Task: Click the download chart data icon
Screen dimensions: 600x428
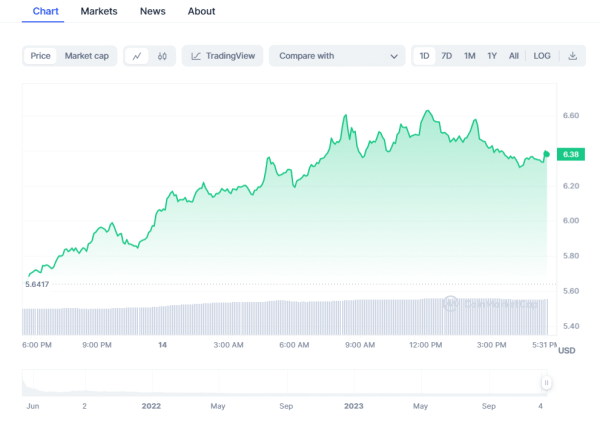Action: click(573, 56)
